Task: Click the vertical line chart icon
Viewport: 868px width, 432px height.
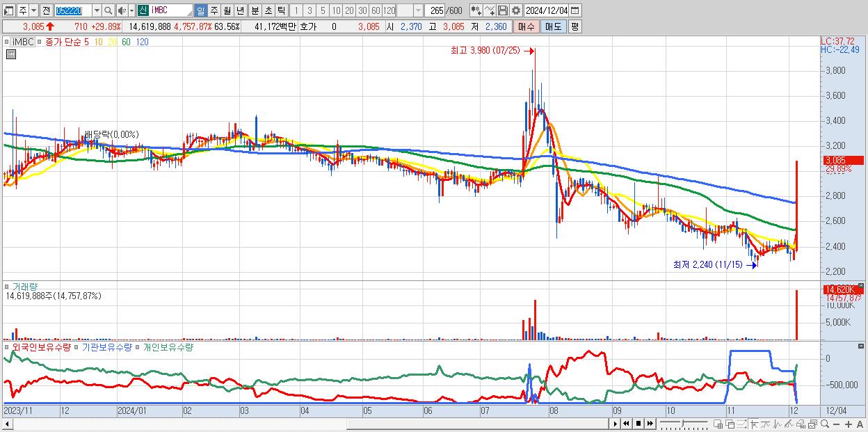Action: (778, 424)
